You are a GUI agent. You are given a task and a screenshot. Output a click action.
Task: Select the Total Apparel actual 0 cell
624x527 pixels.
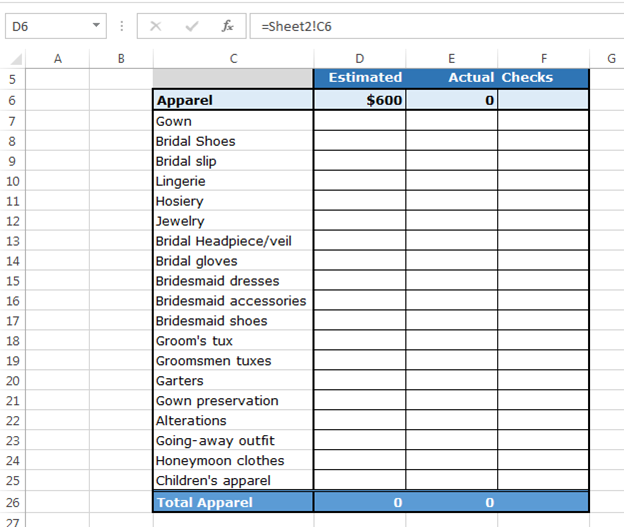tap(452, 502)
